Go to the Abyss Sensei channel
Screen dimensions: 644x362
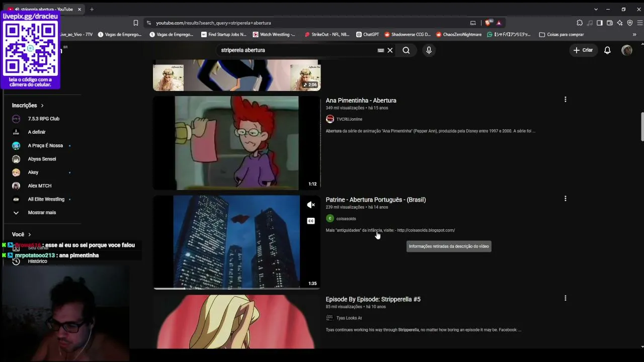click(x=43, y=159)
